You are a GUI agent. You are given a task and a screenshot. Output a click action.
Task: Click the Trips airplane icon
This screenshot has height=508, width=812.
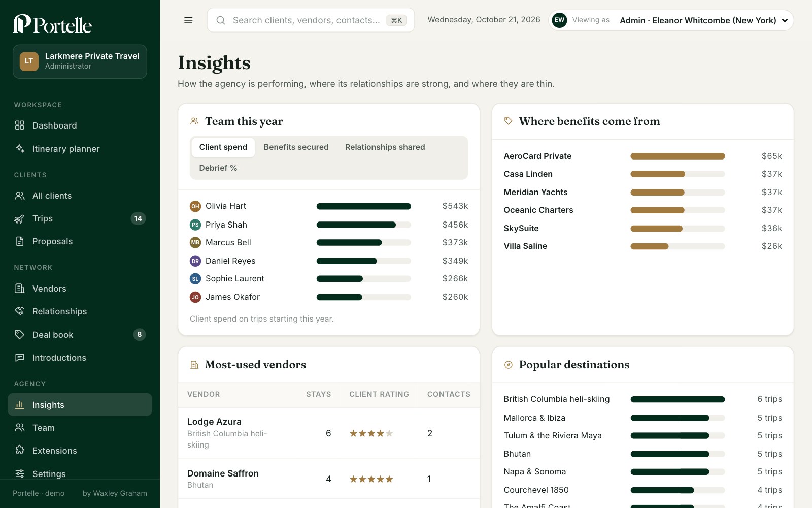pyautogui.click(x=20, y=218)
